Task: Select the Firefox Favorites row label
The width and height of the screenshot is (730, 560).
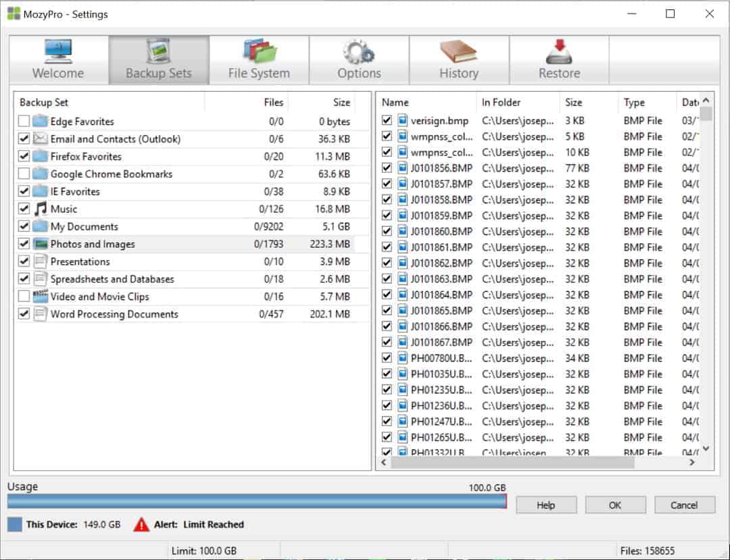Action: (86, 157)
